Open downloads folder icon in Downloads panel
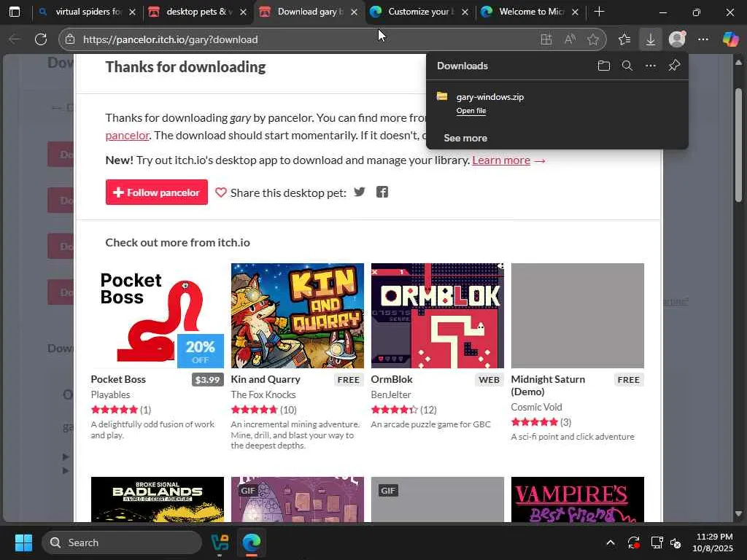Viewport: 747px width, 560px height. pyautogui.click(x=603, y=66)
